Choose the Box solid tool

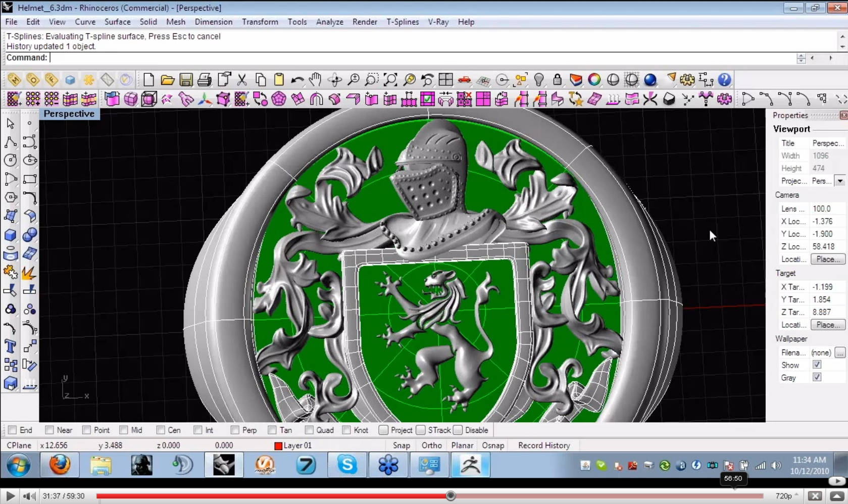tap(10, 235)
